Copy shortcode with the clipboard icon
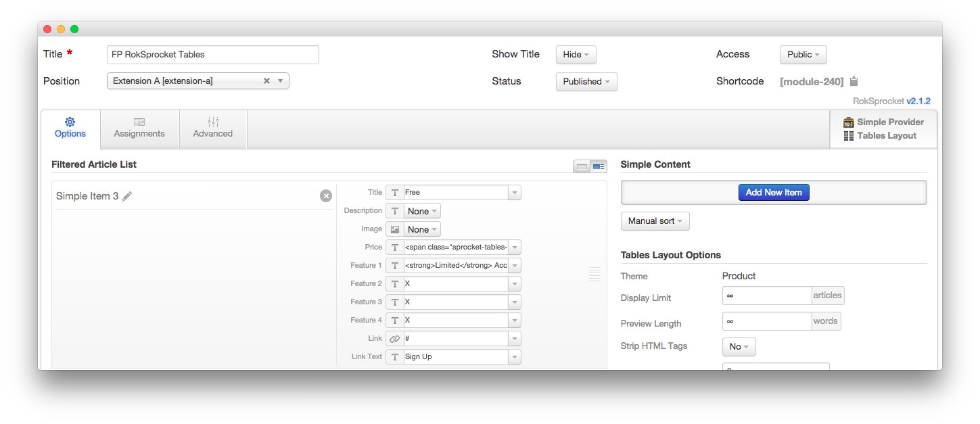The image size is (980, 424). pos(854,81)
